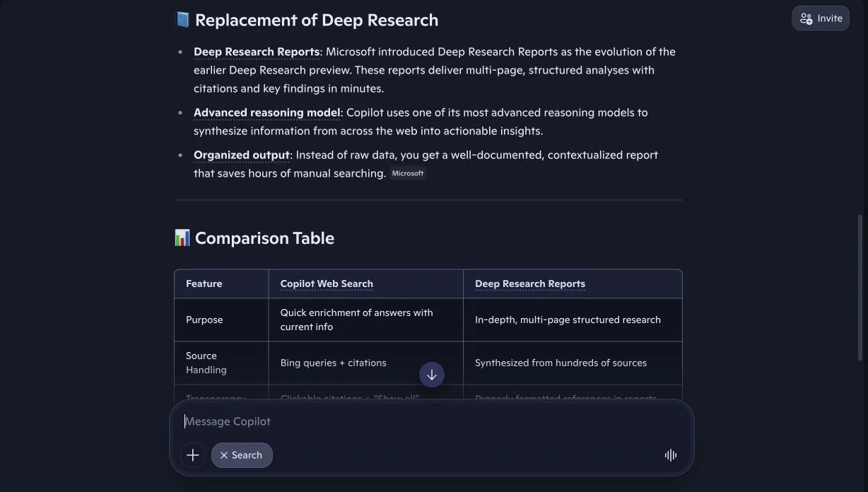
Task: Click the plus attachment icon
Action: (x=192, y=455)
